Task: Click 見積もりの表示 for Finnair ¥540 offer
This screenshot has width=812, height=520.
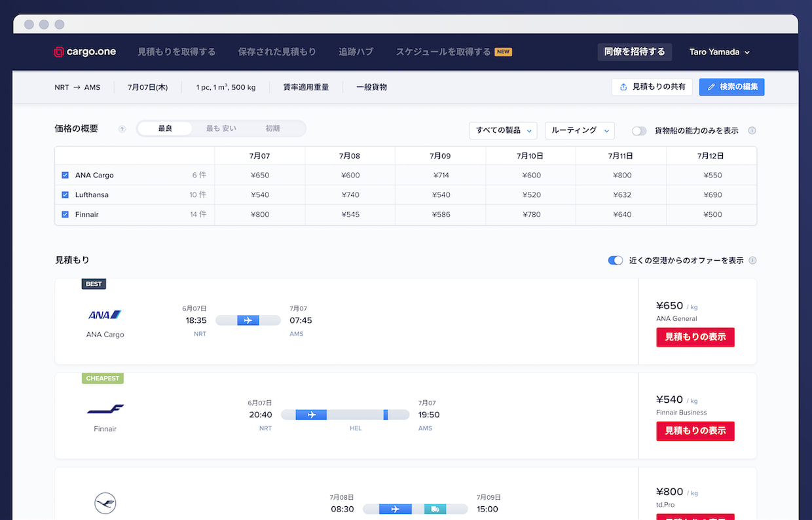Action: coord(695,431)
